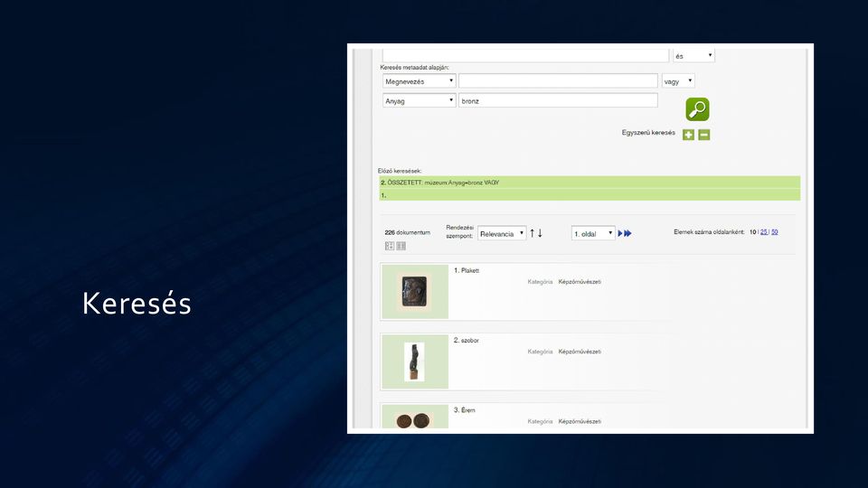Open the szobor result thumbnail
The height and width of the screenshot is (488, 868).
[x=415, y=361]
